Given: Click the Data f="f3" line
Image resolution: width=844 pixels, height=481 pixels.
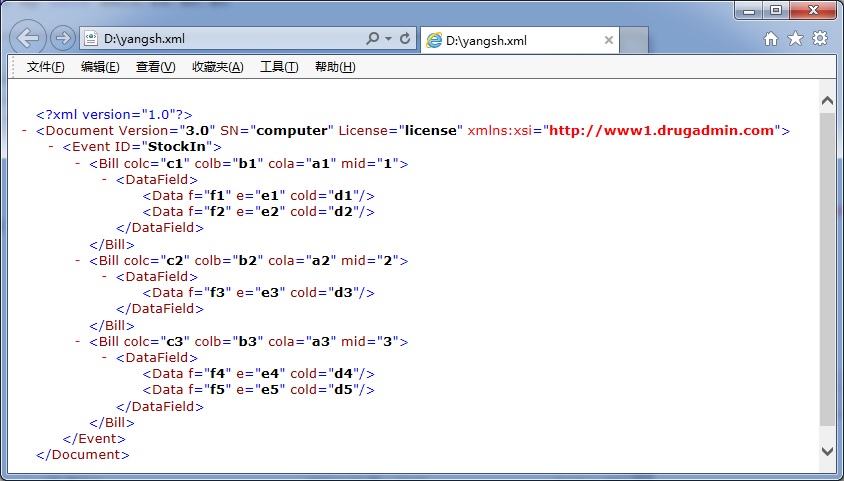Looking at the screenshot, I should coord(259,293).
